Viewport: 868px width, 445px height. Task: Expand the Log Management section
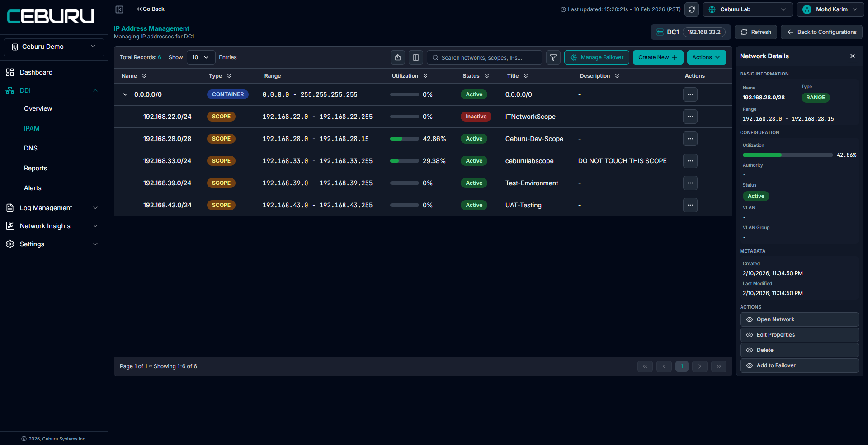(95, 208)
